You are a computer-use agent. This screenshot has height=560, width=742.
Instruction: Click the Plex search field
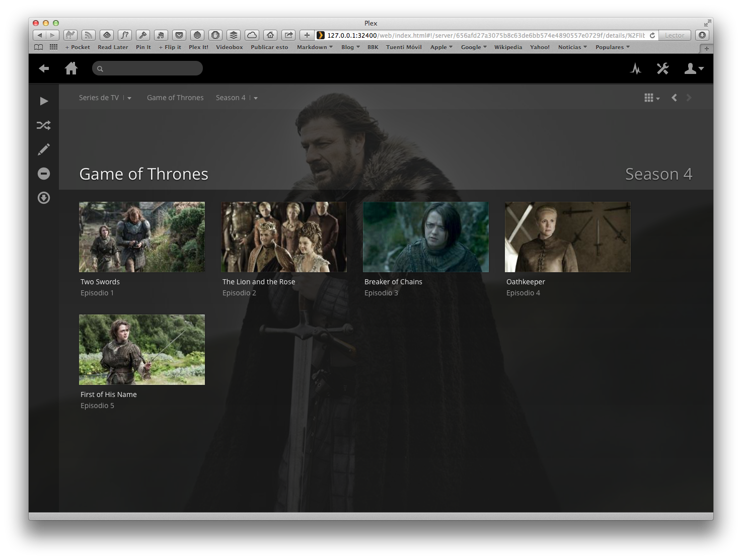[147, 68]
